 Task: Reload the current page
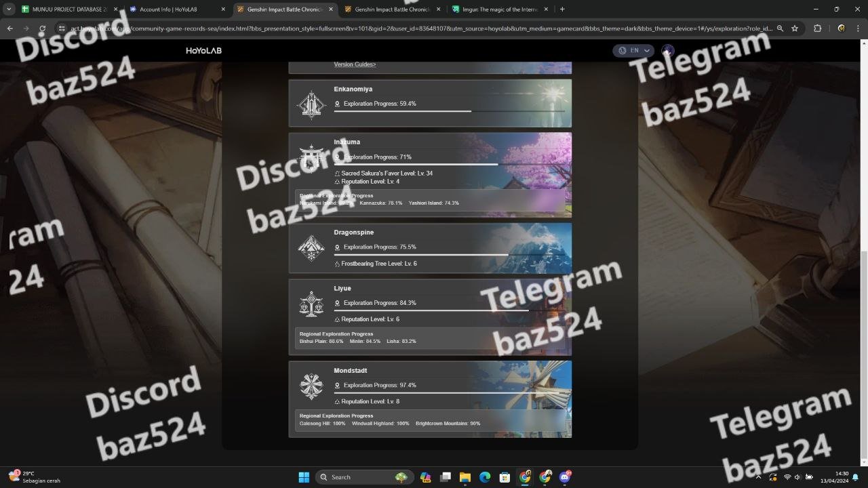pos(42,28)
